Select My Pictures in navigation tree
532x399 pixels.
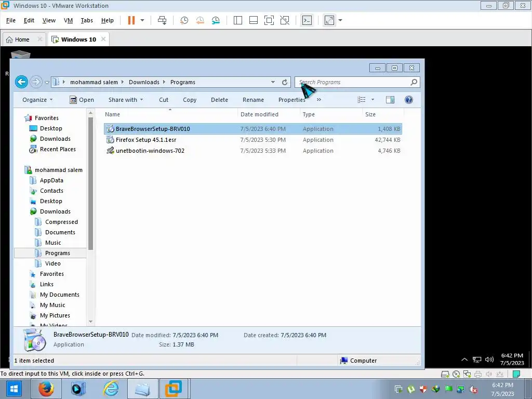pyautogui.click(x=55, y=315)
